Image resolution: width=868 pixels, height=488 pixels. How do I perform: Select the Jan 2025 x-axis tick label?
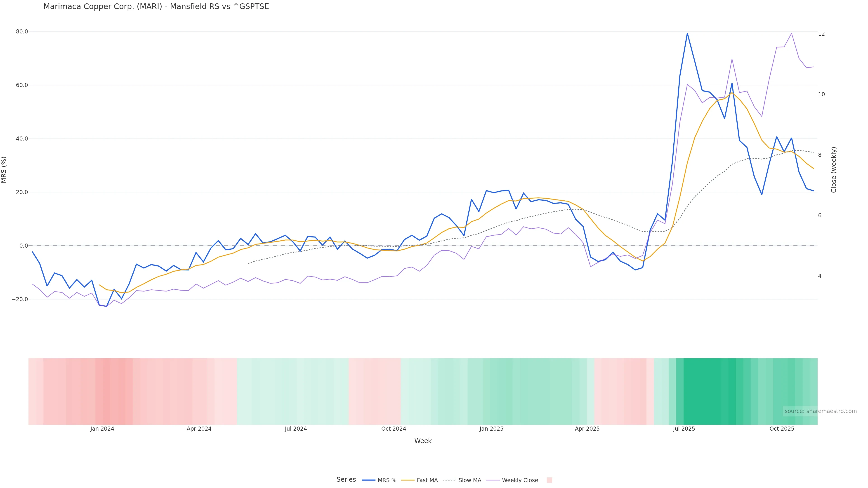click(491, 429)
